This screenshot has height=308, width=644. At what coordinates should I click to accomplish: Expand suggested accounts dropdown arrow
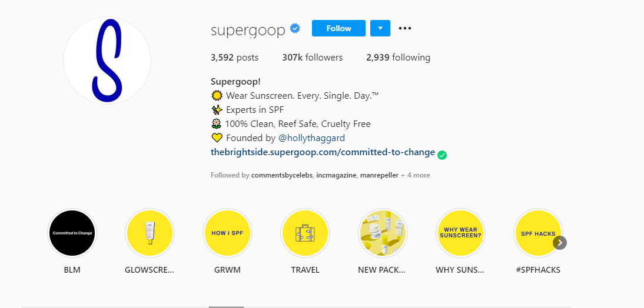coord(380,28)
